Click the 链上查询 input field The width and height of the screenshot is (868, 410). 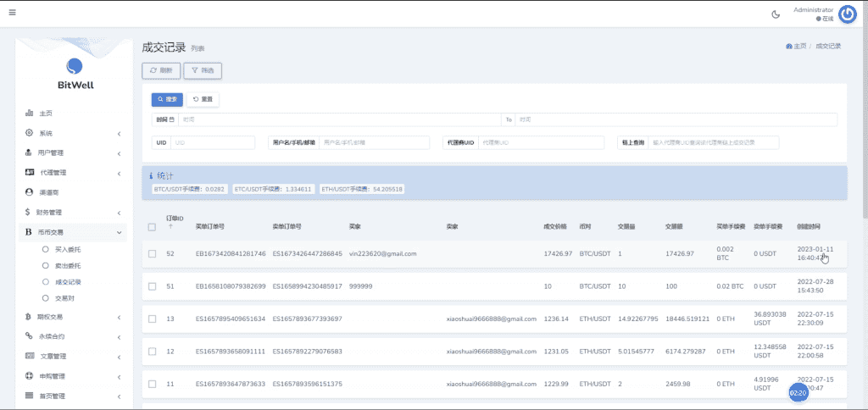[x=714, y=143]
